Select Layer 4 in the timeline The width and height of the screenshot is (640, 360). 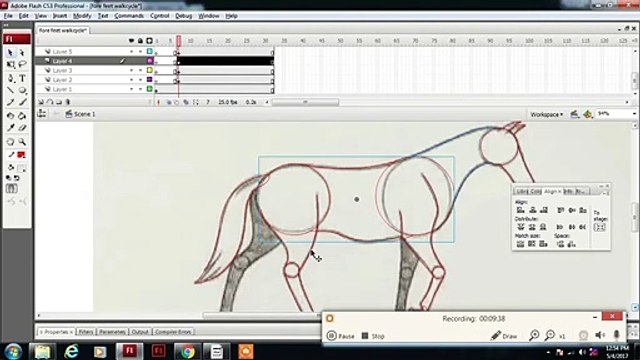(62, 61)
